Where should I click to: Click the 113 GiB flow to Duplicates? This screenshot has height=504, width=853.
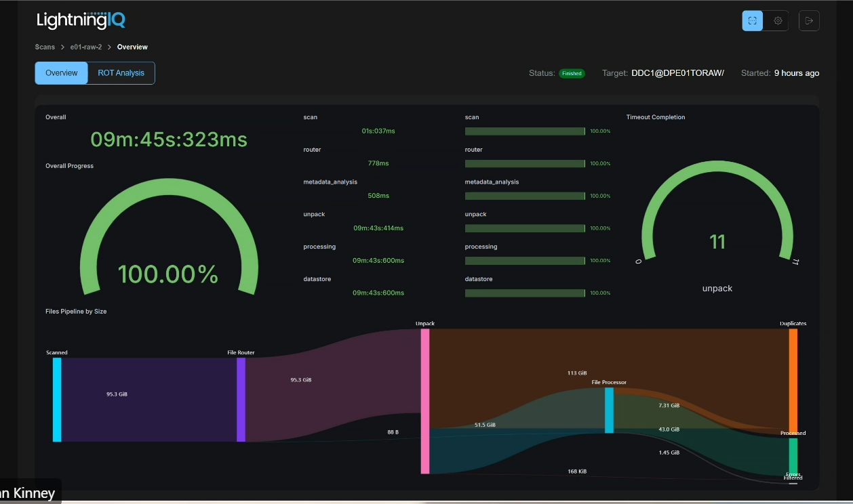pos(578,373)
